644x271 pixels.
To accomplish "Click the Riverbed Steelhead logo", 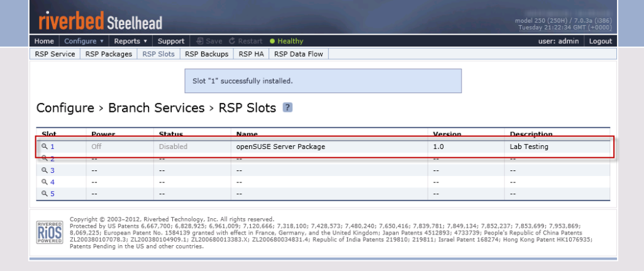I will (100, 21).
